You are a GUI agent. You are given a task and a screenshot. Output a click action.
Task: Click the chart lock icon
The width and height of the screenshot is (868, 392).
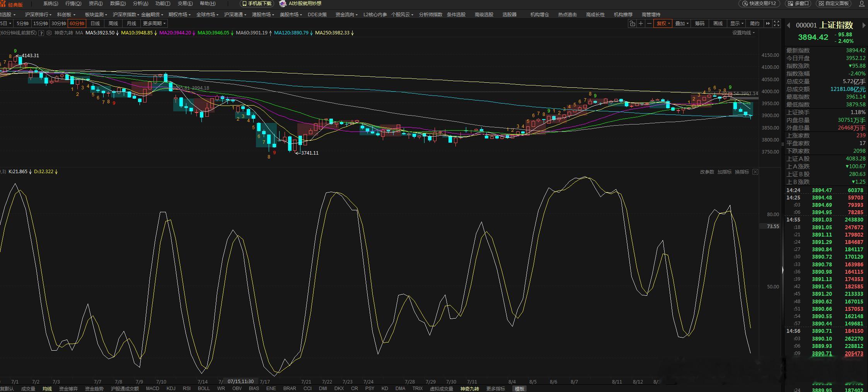(632, 24)
